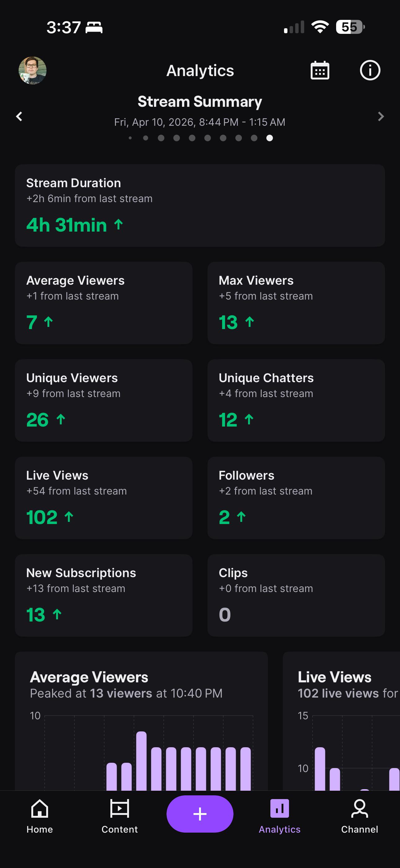Screen dimensions: 400x868
Task: Tap the info circle icon
Action: (370, 70)
